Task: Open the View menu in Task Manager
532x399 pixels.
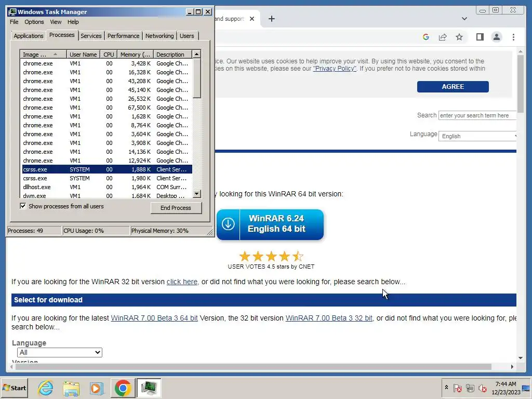Action: point(56,22)
